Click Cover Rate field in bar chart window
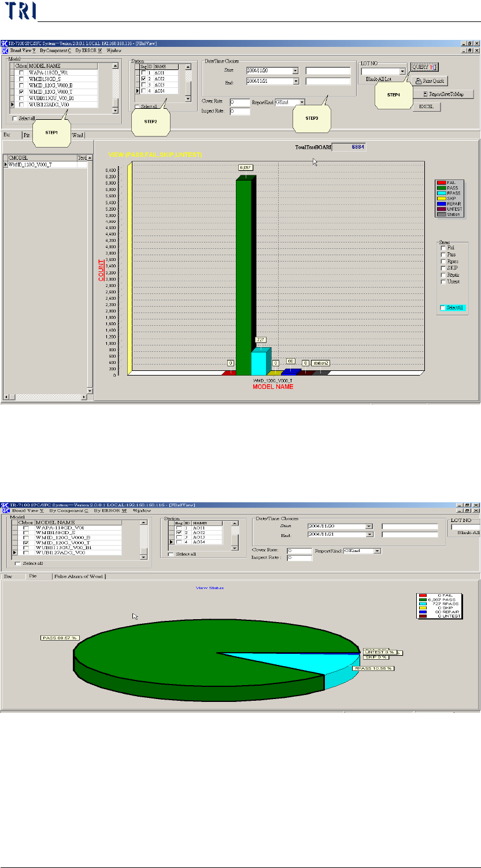This screenshot has height=868, width=481. click(x=239, y=102)
